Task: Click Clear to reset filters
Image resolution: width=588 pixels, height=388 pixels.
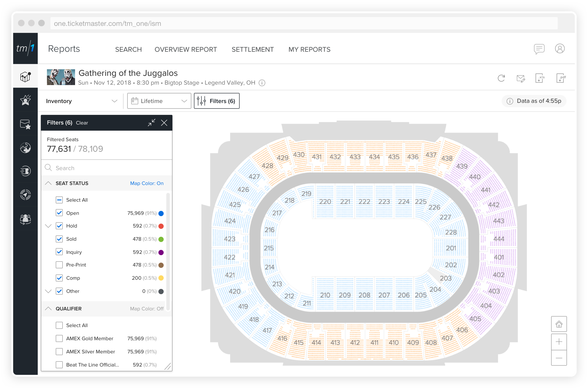Action: [82, 123]
